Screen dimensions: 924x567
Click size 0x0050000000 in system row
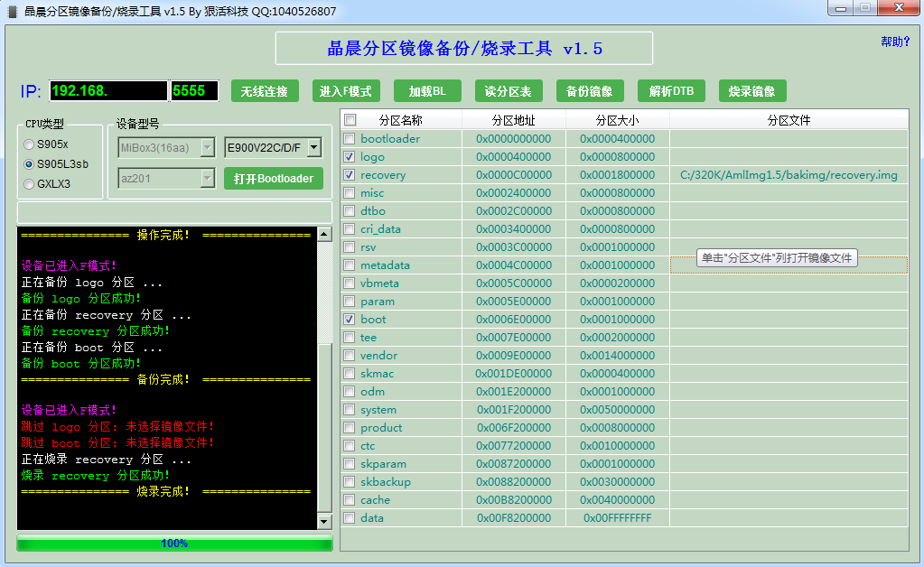pyautogui.click(x=618, y=410)
